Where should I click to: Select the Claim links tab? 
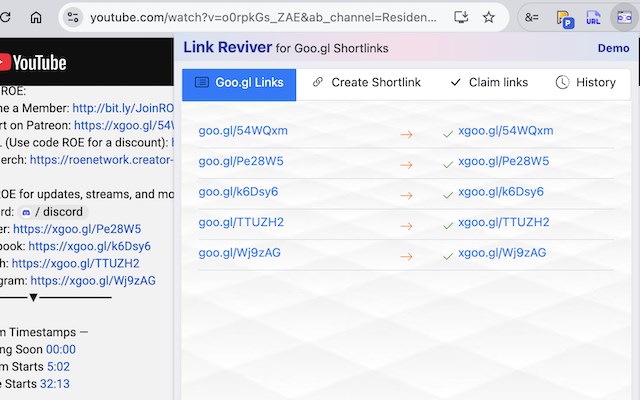(489, 82)
